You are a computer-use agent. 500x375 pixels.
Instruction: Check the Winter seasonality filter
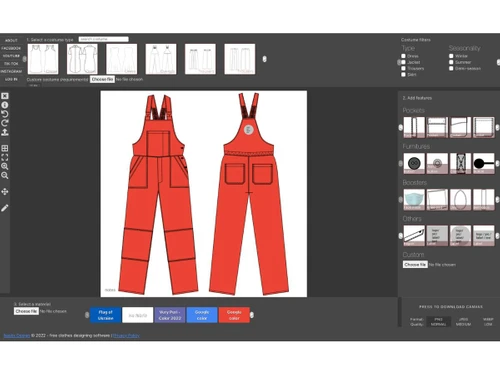pos(451,56)
